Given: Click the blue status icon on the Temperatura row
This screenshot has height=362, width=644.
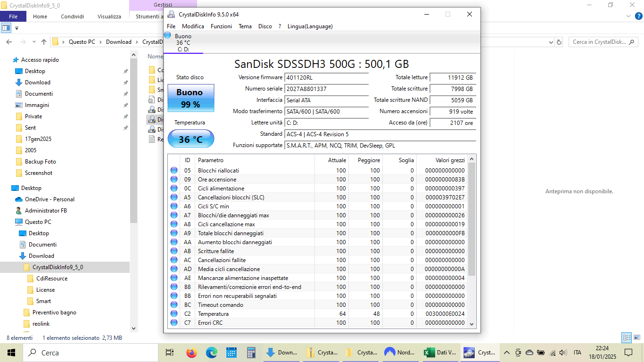Looking at the screenshot, I should coord(174,313).
